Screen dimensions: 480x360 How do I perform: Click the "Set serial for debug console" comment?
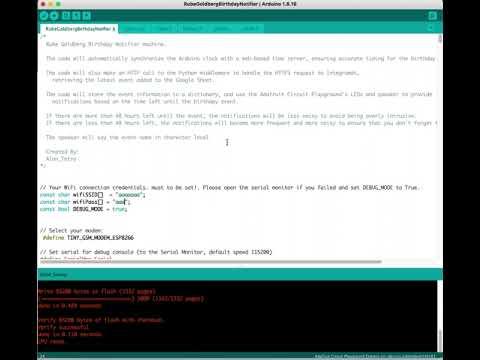(x=156, y=252)
